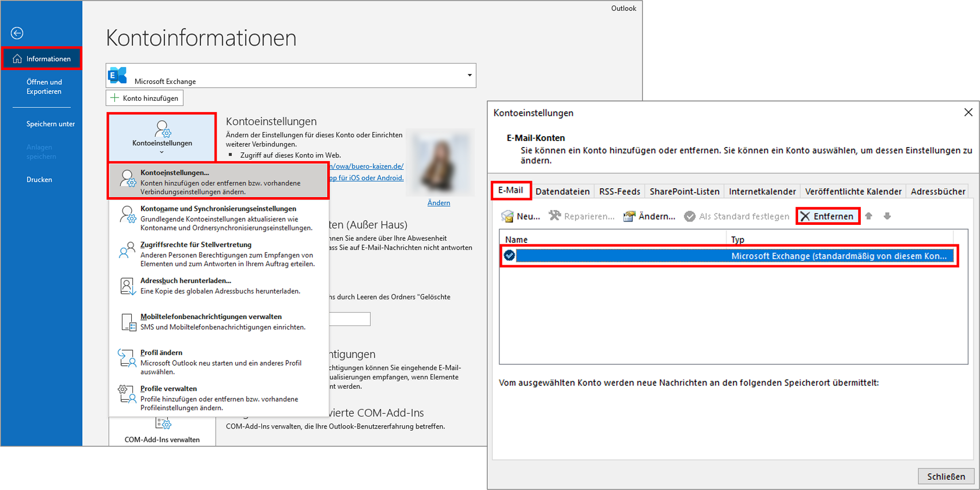This screenshot has height=490, width=980.
Task: Click COM-Add-Ins verwalten button
Action: [162, 432]
